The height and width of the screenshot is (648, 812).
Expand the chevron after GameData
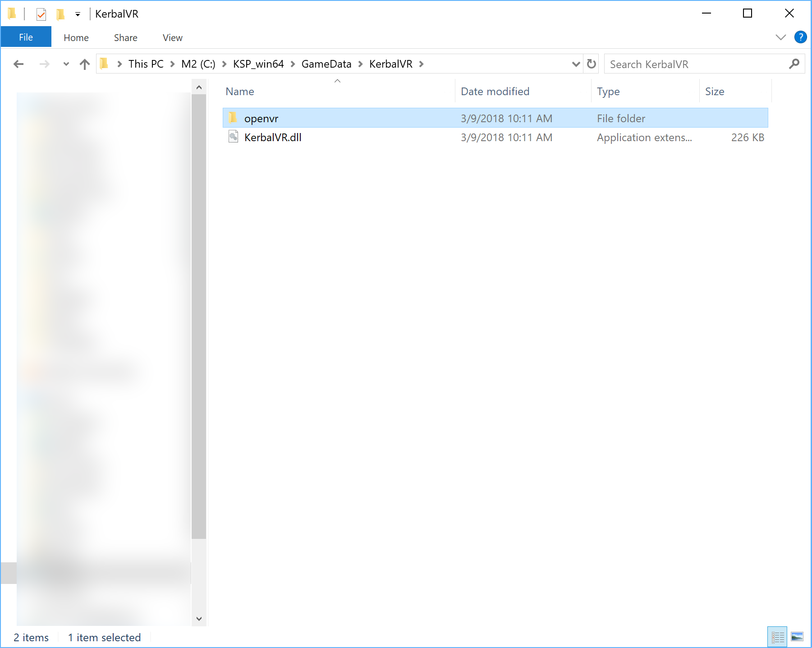[360, 64]
